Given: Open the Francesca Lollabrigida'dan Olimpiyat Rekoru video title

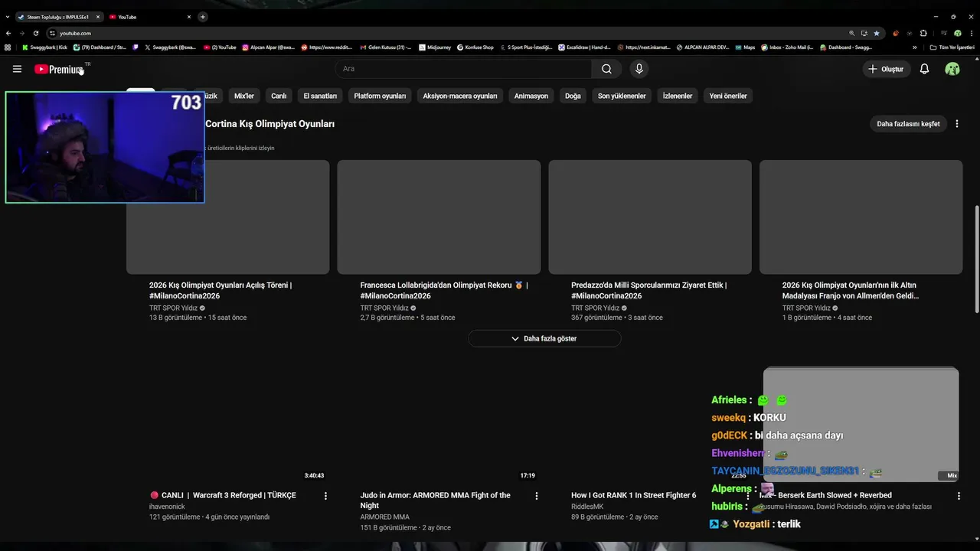Looking at the screenshot, I should (444, 291).
